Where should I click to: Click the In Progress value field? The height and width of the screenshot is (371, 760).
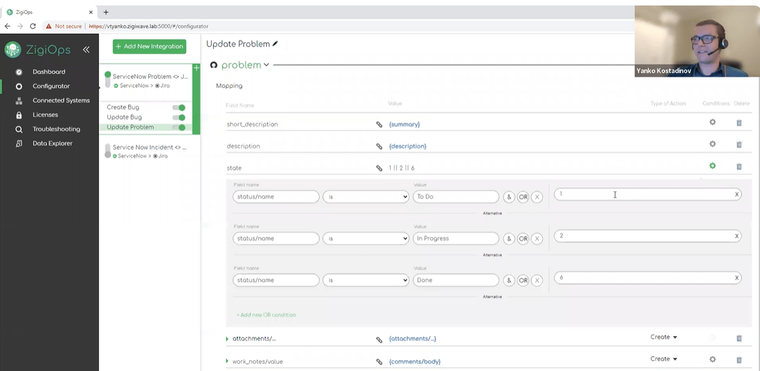456,239
